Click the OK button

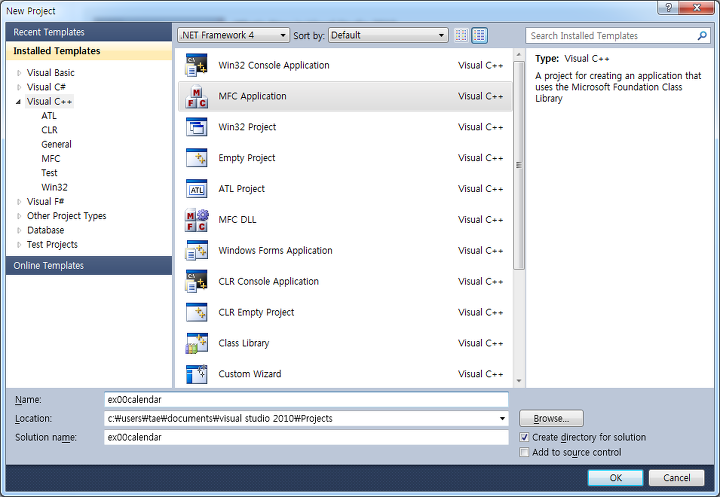[615, 478]
